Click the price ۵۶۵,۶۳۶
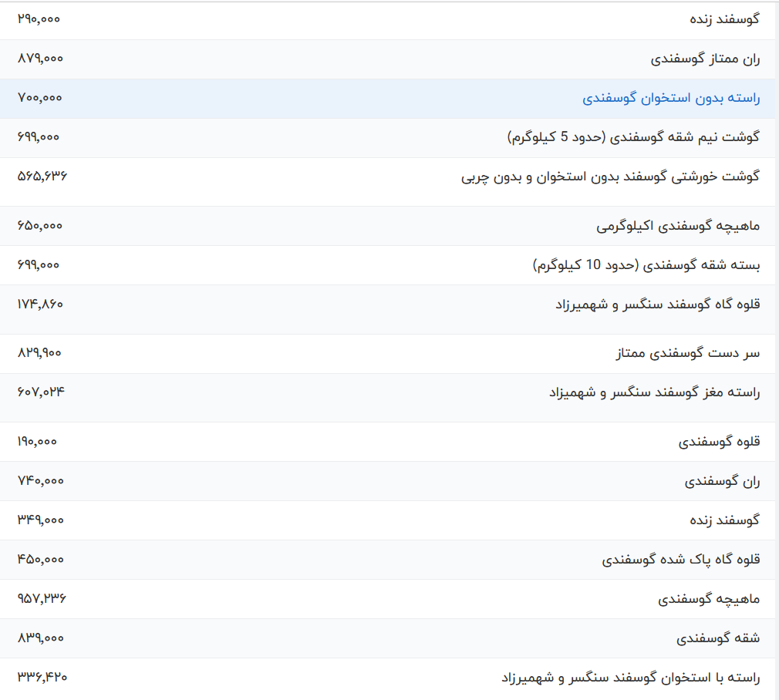 click(42, 176)
